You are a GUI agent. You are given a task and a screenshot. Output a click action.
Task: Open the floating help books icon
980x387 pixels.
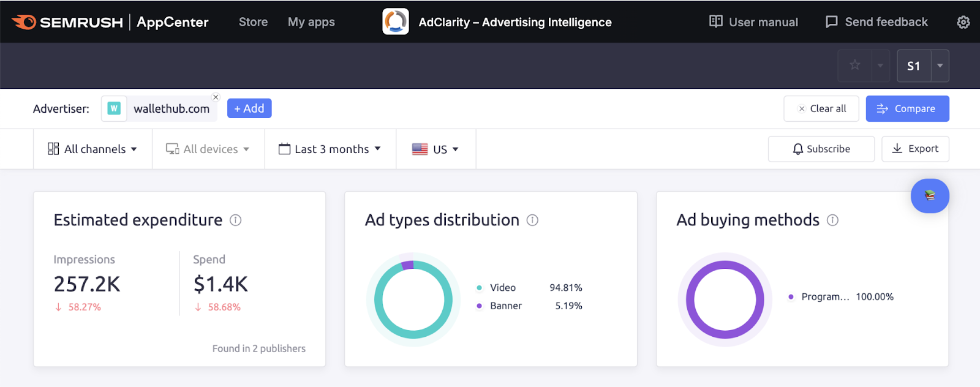(929, 196)
